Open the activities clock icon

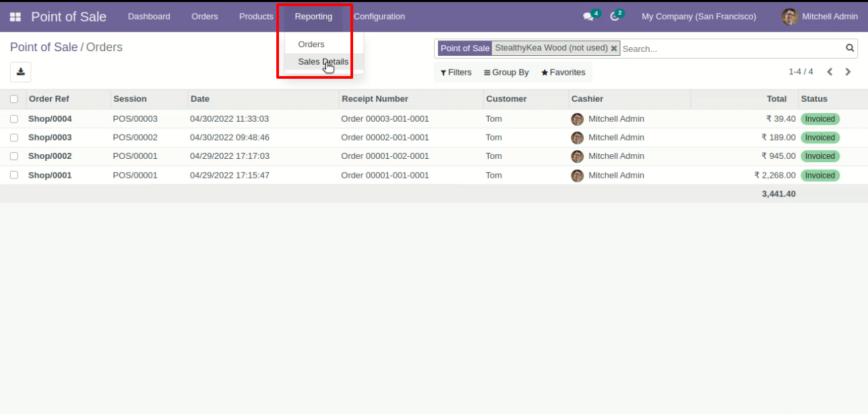[615, 17]
